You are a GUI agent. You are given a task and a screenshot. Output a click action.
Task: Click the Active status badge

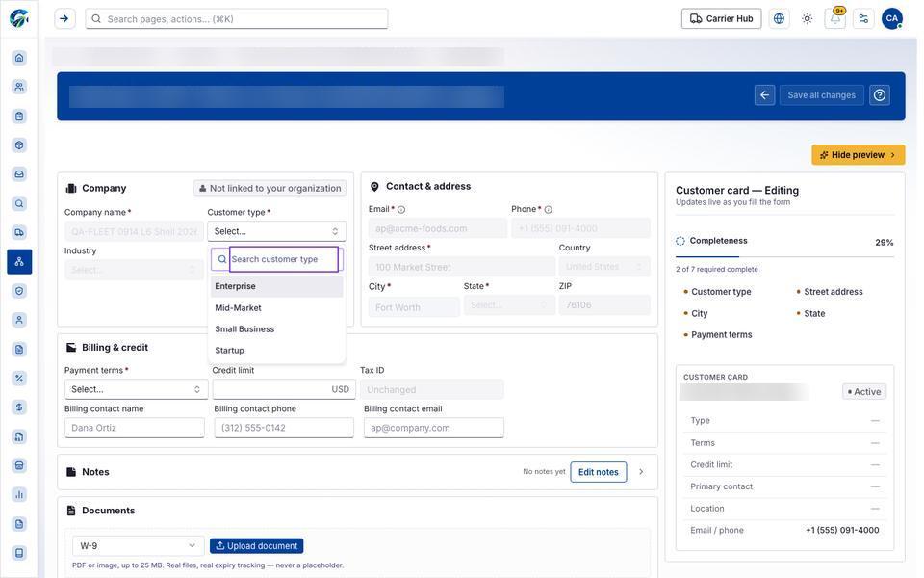pyautogui.click(x=864, y=392)
